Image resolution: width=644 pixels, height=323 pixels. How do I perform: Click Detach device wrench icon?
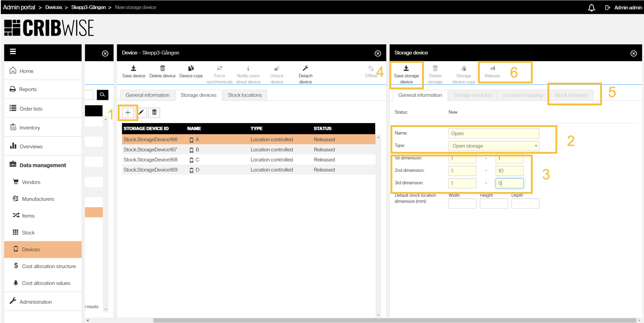[305, 68]
